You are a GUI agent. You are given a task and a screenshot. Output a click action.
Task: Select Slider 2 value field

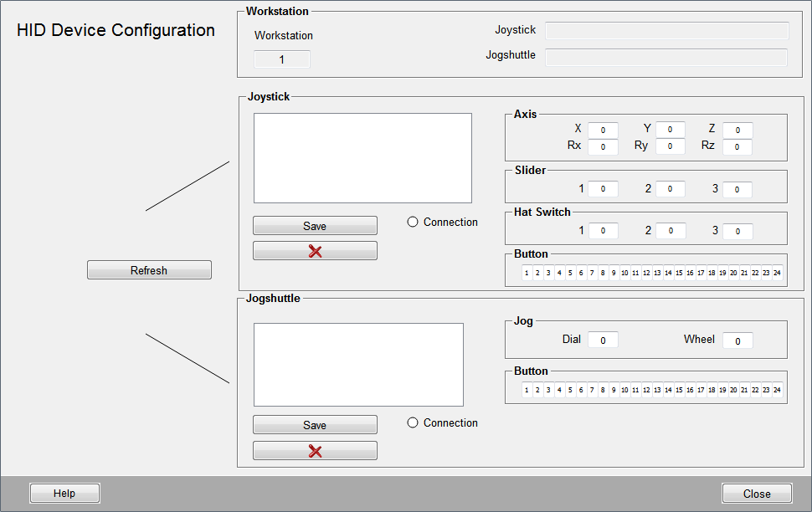pyautogui.click(x=670, y=189)
